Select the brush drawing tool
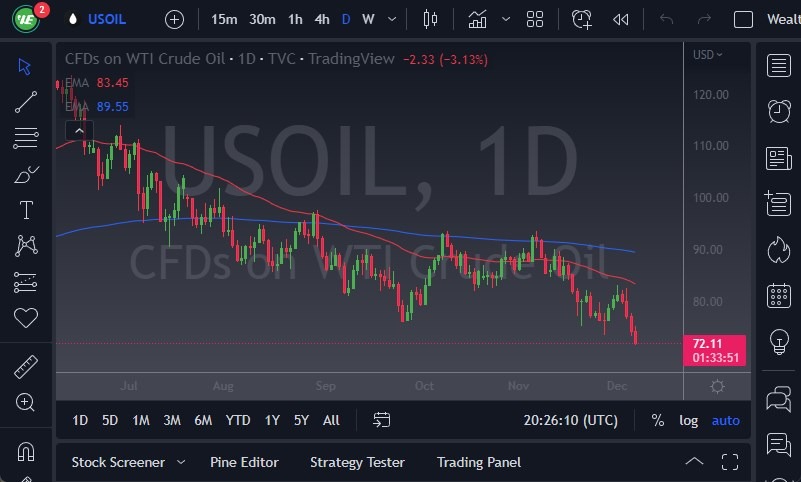 click(25, 174)
